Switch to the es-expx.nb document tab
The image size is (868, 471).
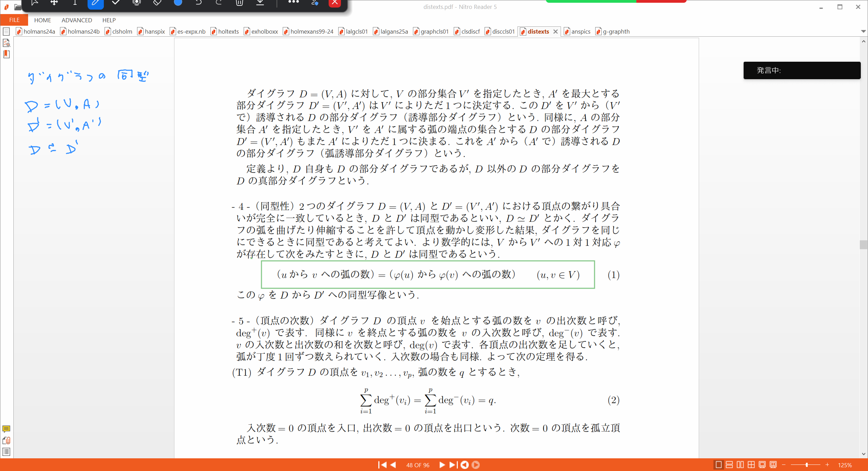click(x=188, y=32)
